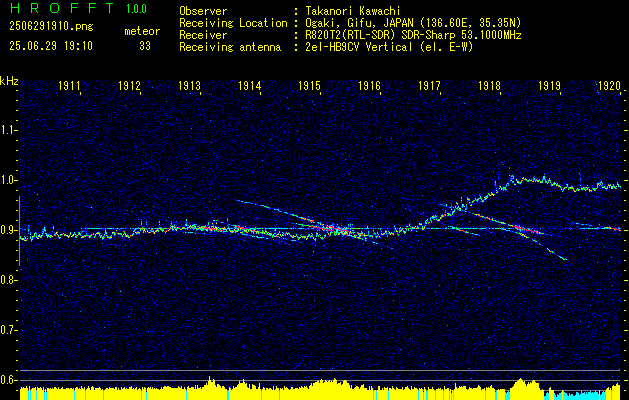Click the 1911 time marker
This screenshot has height=400, width=629.
[x=69, y=86]
